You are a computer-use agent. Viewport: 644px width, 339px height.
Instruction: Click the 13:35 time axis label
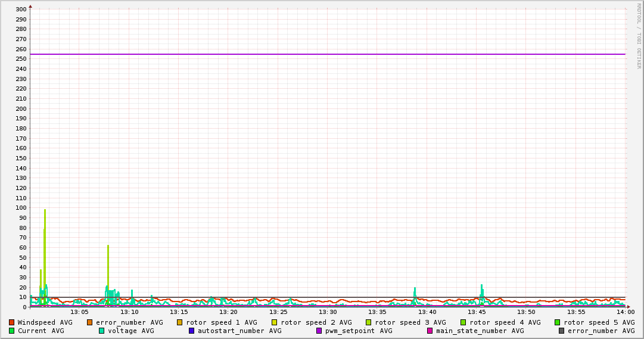(x=377, y=312)
